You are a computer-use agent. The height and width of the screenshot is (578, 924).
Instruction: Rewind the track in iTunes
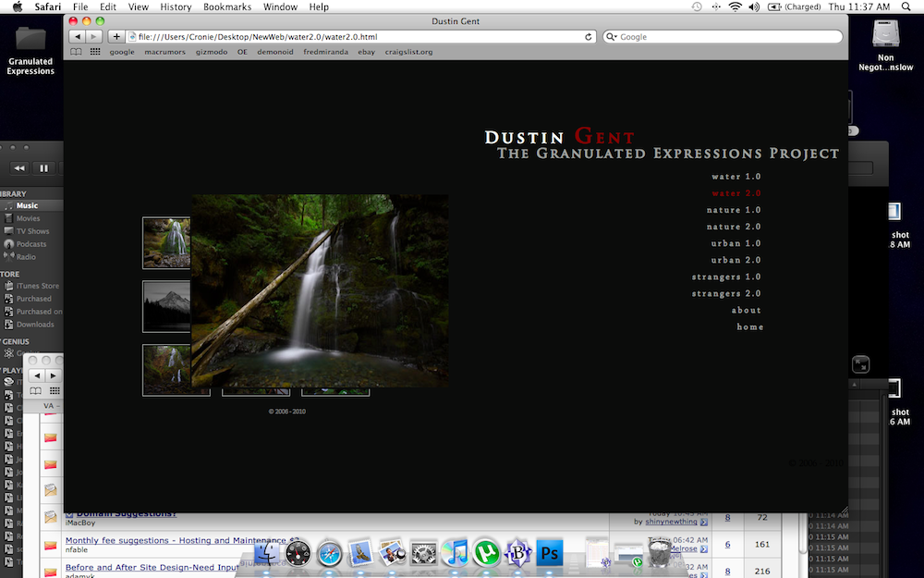(x=19, y=168)
